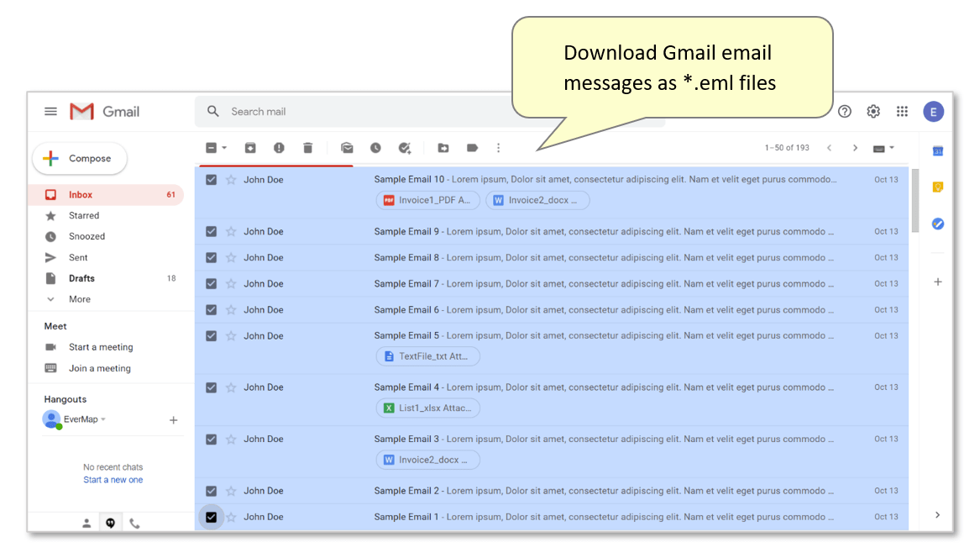The width and height of the screenshot is (980, 558).
Task: Click the Move to folder icon
Action: pyautogui.click(x=443, y=148)
